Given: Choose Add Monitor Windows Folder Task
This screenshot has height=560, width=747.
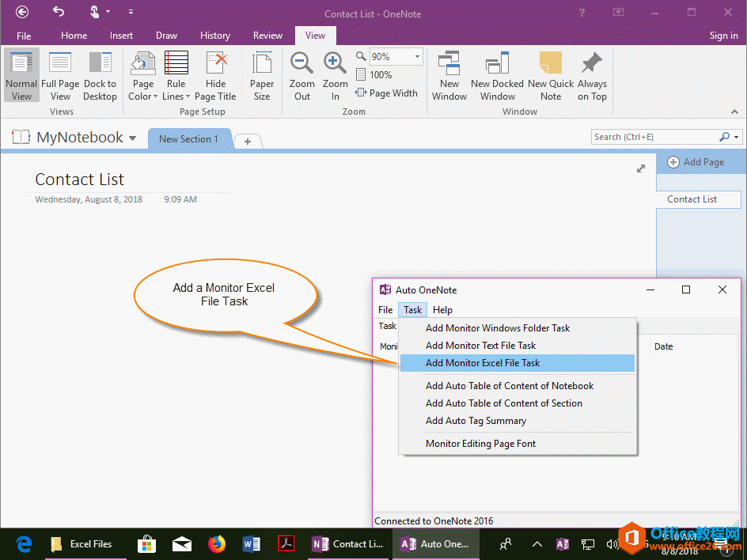Looking at the screenshot, I should (518, 328).
